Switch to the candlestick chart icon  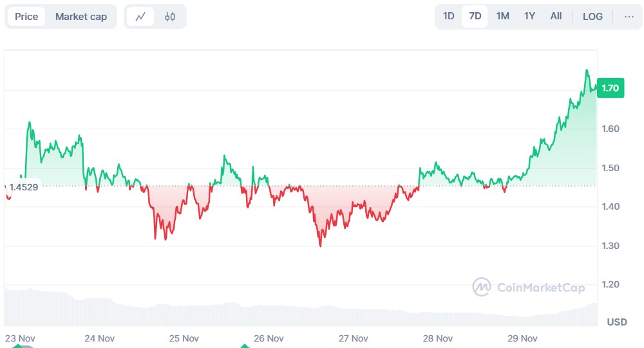point(170,17)
